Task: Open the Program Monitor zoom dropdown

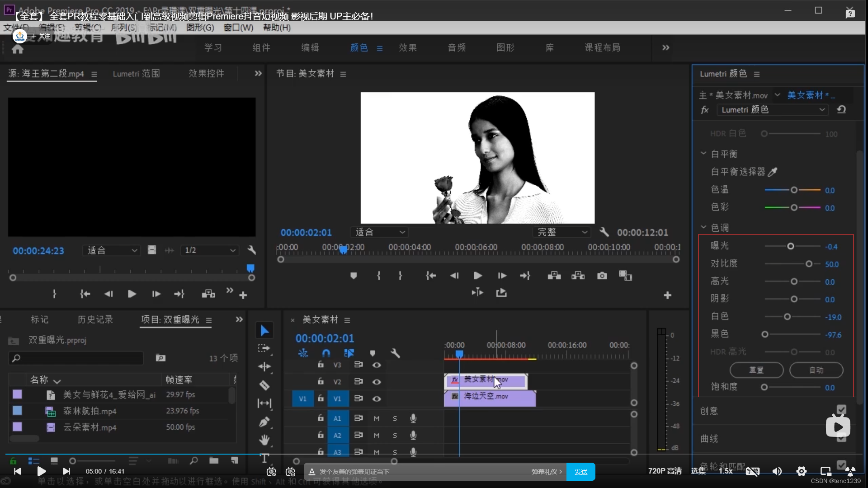Action: (x=379, y=232)
